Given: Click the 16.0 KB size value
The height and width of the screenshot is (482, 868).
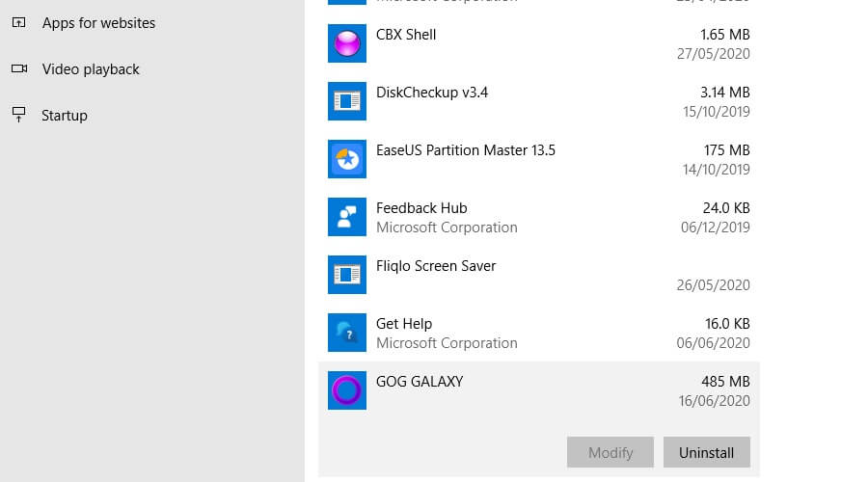Looking at the screenshot, I should [727, 324].
